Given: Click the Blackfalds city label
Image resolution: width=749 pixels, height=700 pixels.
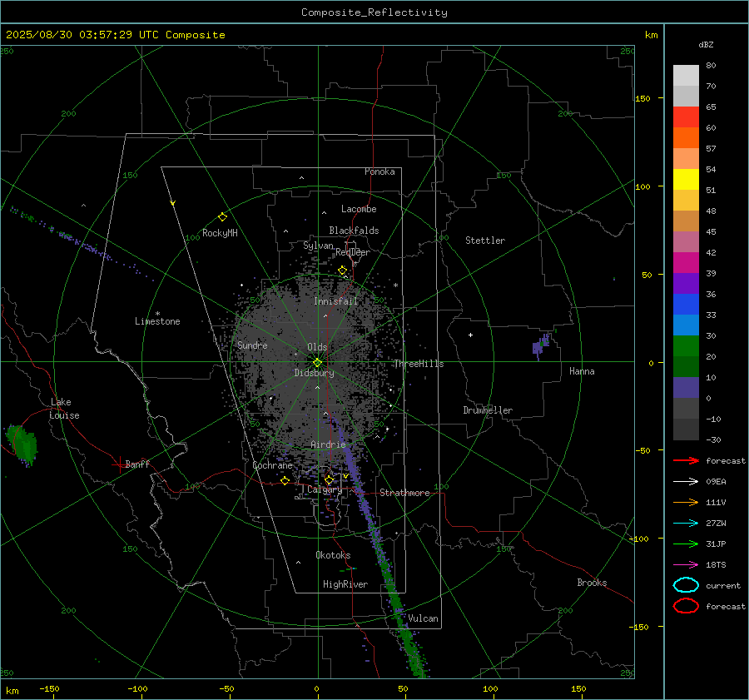Looking at the screenshot, I should [x=354, y=231].
